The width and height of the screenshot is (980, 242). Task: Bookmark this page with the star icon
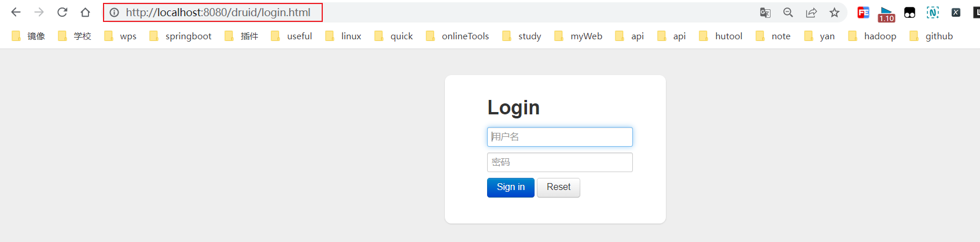[x=834, y=13]
